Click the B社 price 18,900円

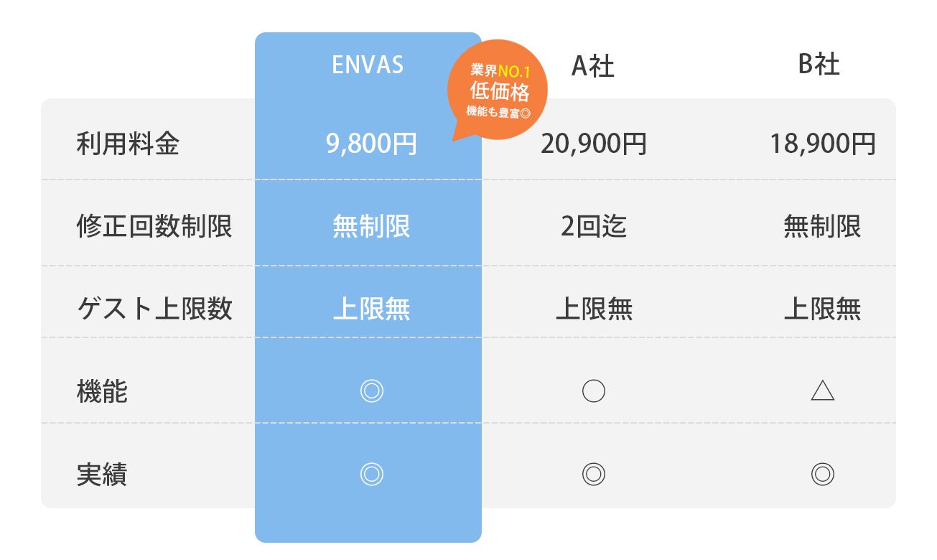coord(823,144)
